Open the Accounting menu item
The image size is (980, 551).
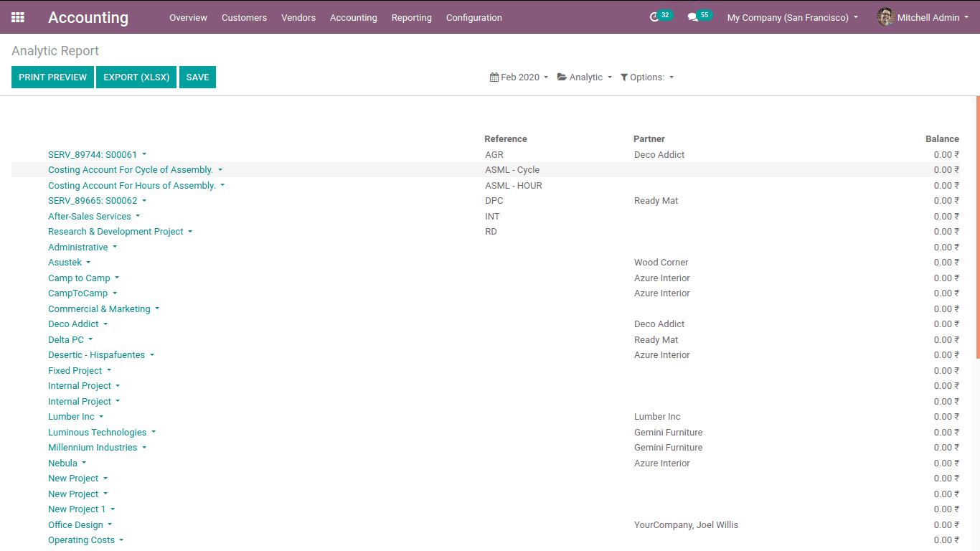tap(354, 17)
